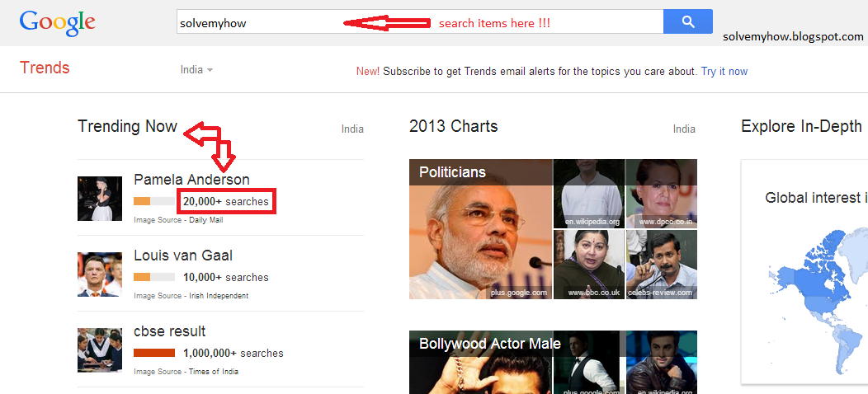Viewport: 868px width, 394px height.
Task: Click the politician photo labeled celebs-review.com
Action: [662, 265]
